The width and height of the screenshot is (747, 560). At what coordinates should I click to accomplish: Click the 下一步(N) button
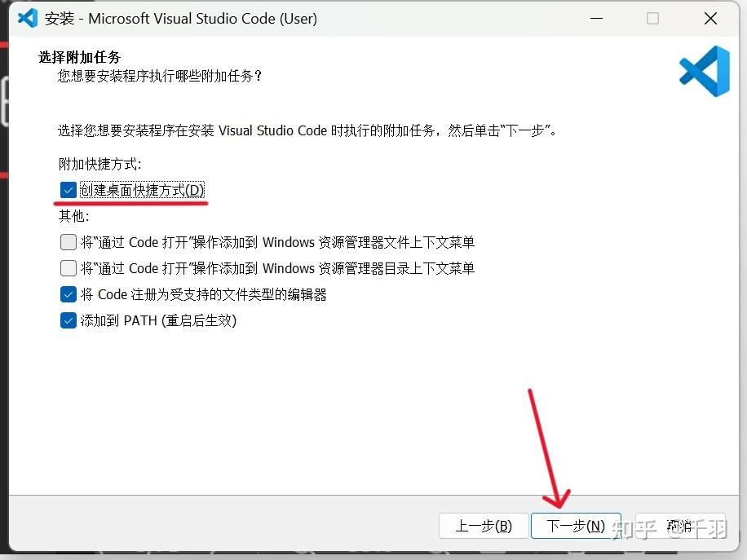576,526
